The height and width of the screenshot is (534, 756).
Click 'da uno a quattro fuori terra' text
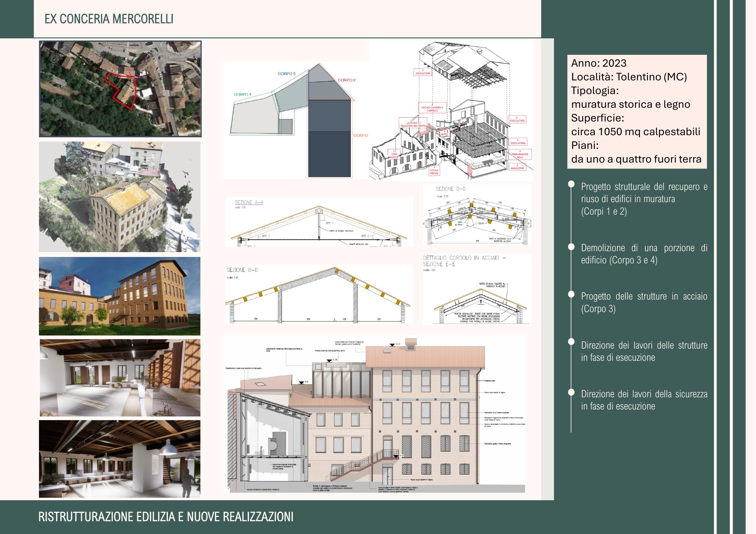point(636,159)
